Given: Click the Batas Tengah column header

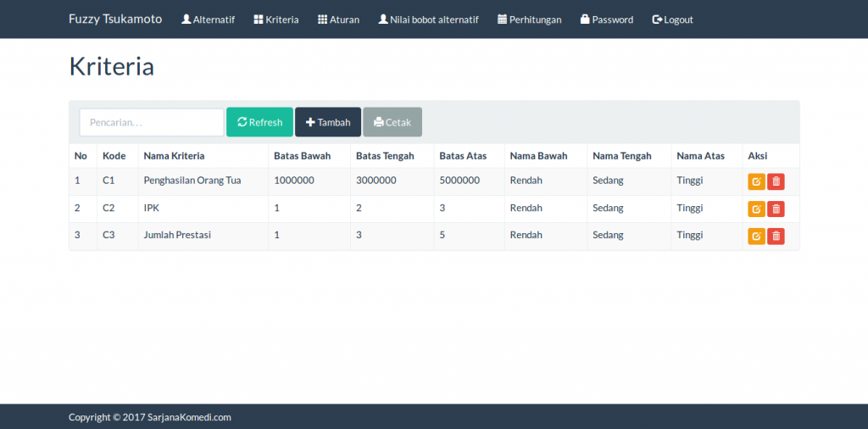Looking at the screenshot, I should (385, 156).
